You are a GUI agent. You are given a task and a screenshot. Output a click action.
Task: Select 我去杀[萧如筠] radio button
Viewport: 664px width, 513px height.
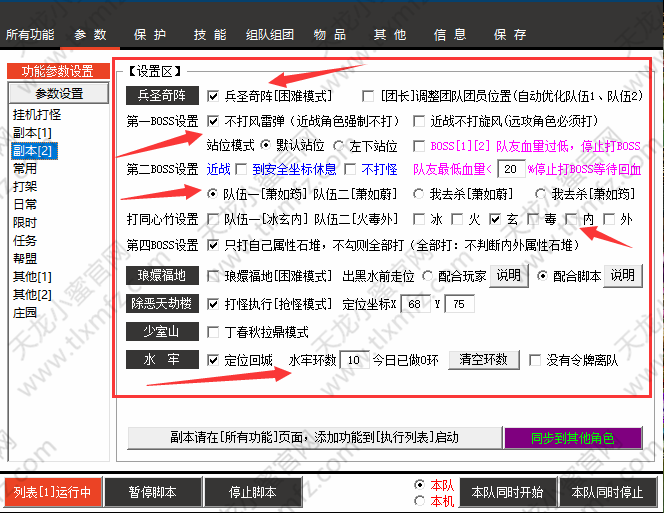[540, 194]
